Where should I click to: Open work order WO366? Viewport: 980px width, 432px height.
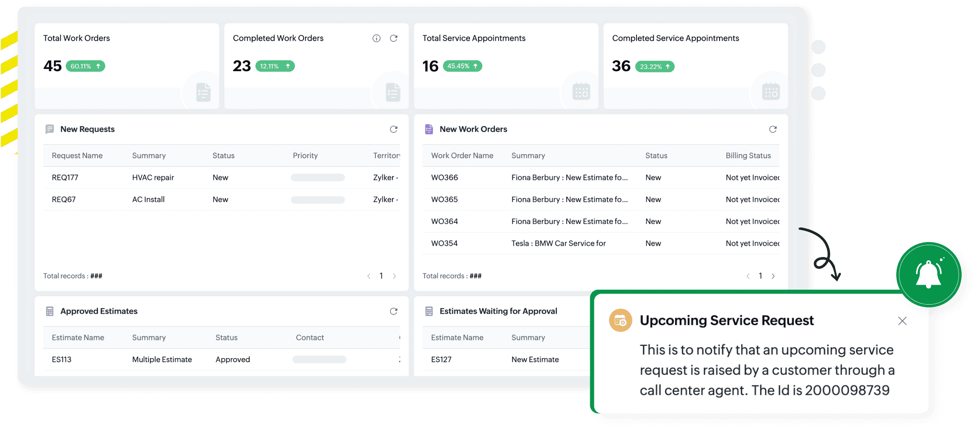pos(444,178)
